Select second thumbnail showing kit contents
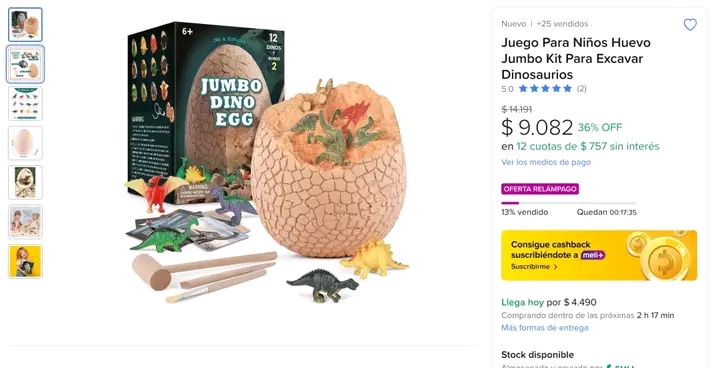 25,64
